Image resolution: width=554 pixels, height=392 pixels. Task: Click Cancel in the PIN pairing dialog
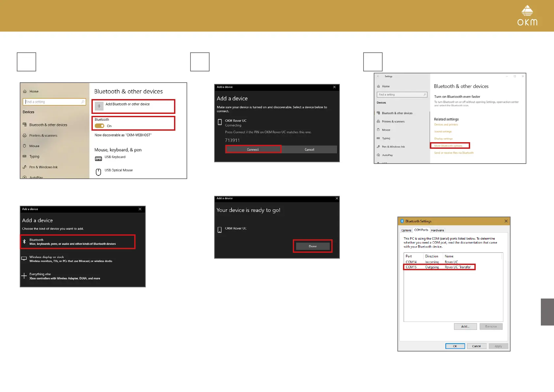tap(309, 149)
